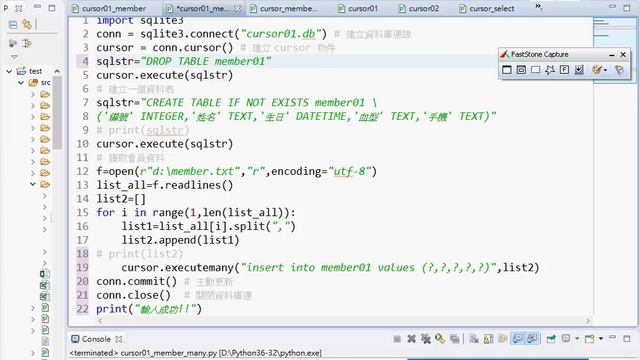640x360 pixels.
Task: Click line 12 f=open statement
Action: click(x=237, y=171)
